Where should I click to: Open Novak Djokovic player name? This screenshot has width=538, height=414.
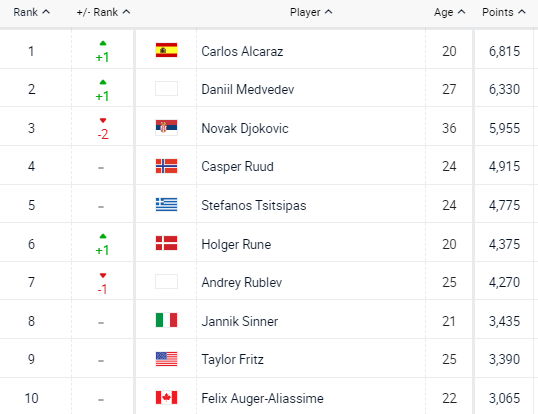tap(245, 128)
